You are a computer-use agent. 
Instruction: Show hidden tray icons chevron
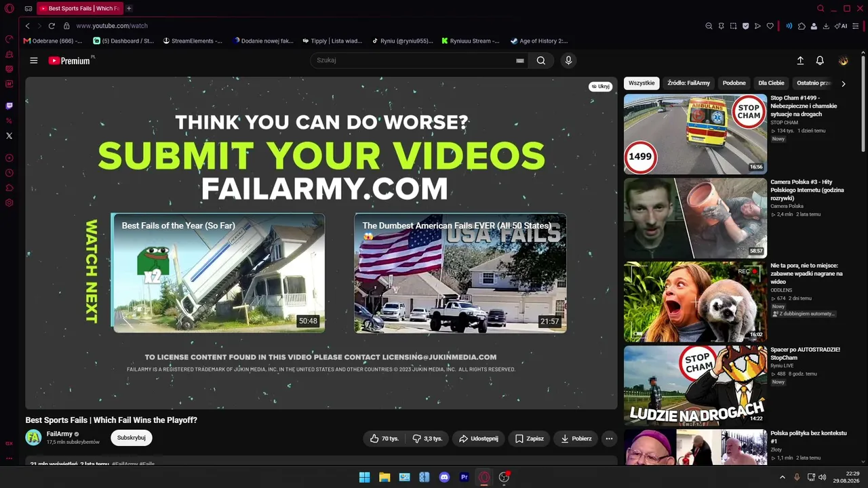783,477
